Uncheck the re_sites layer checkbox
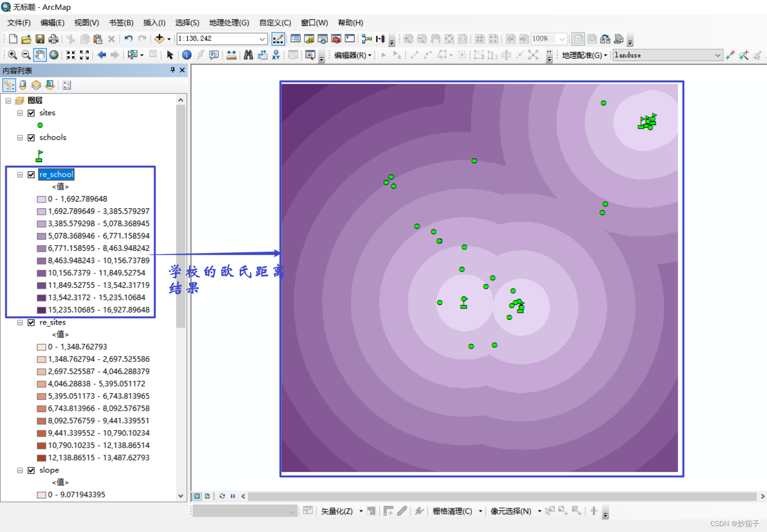Image resolution: width=767 pixels, height=532 pixels. pyautogui.click(x=31, y=322)
